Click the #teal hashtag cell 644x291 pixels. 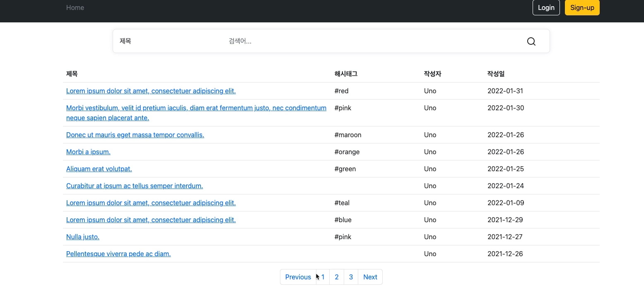tap(342, 203)
